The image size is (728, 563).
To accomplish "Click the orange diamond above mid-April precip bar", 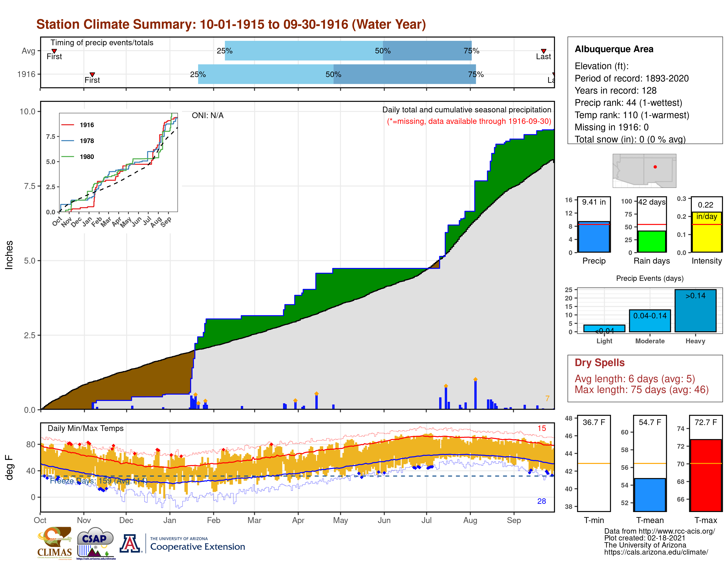I will point(316,394).
